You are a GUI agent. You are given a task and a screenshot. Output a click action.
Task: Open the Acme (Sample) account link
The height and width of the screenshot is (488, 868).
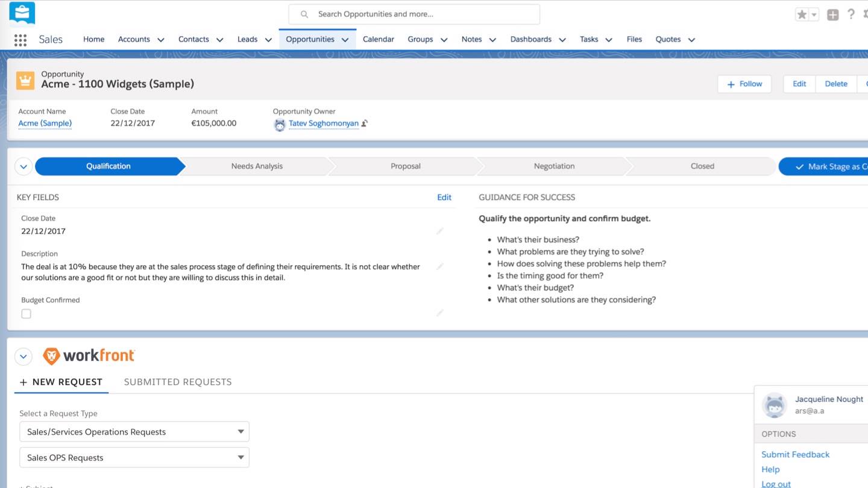[45, 124]
